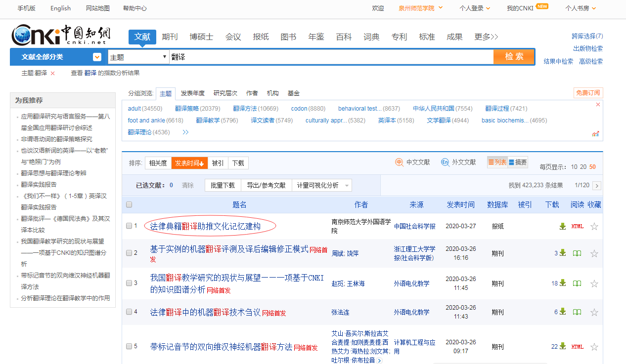Screen dimensions: 626x364
Task: Switch to 摘要 view mode
Action: (518, 162)
